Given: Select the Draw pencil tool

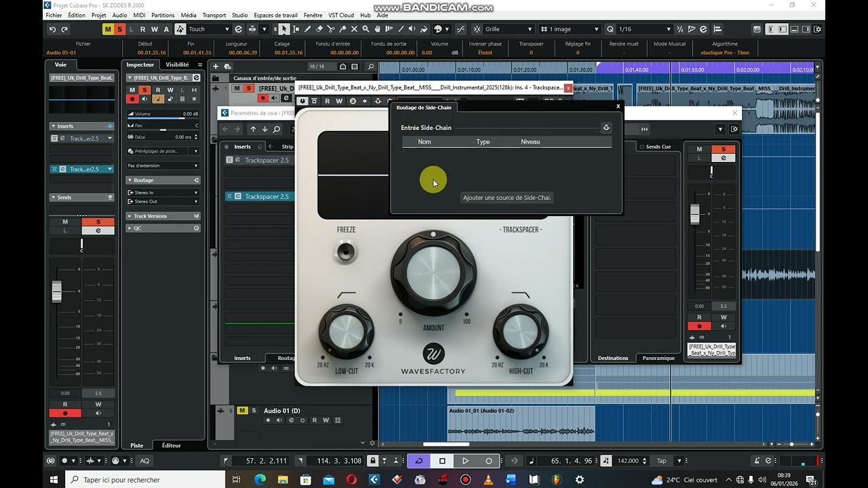Looking at the screenshot, I should coord(307,29).
